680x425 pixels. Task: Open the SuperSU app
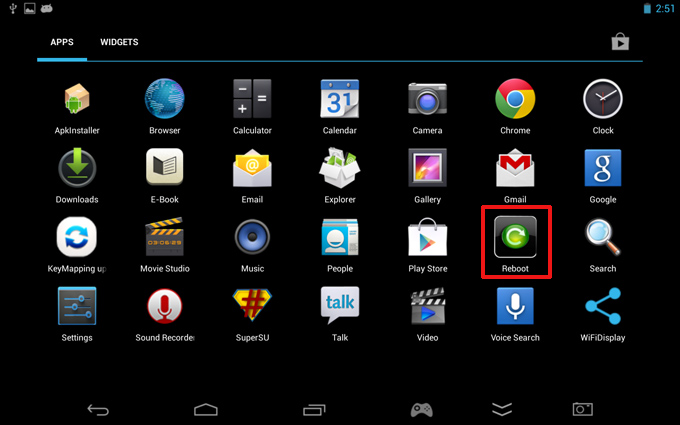[252, 305]
